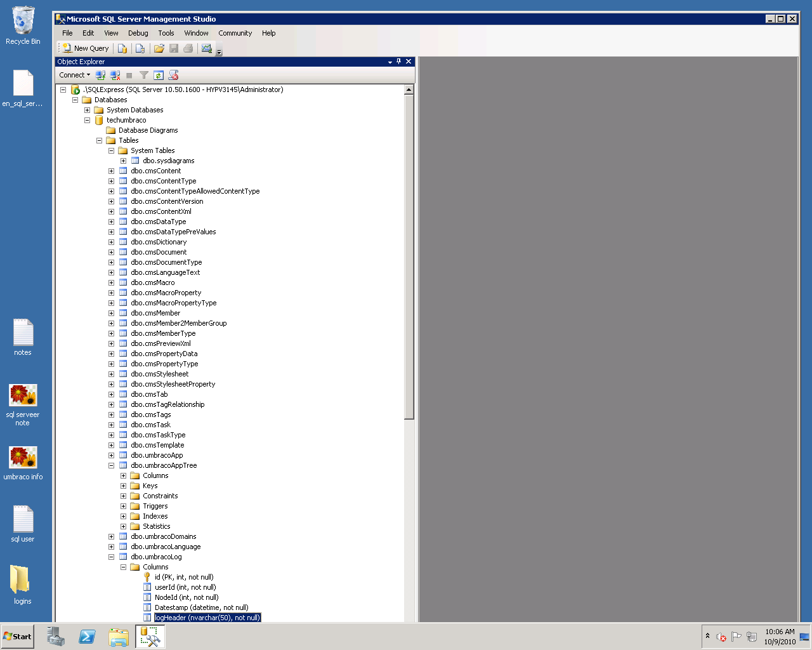812x650 pixels.
Task: Open the Community menu
Action: (235, 33)
